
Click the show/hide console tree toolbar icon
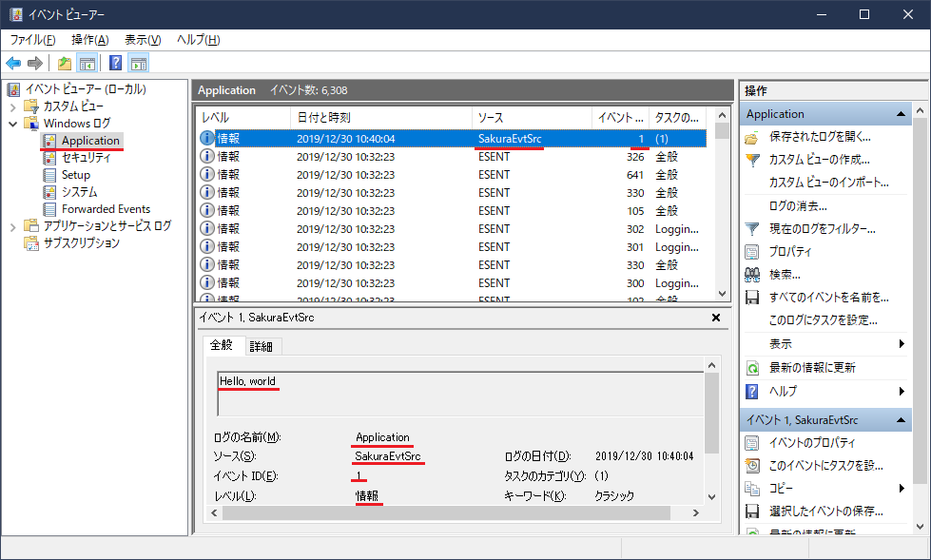pos(87,64)
